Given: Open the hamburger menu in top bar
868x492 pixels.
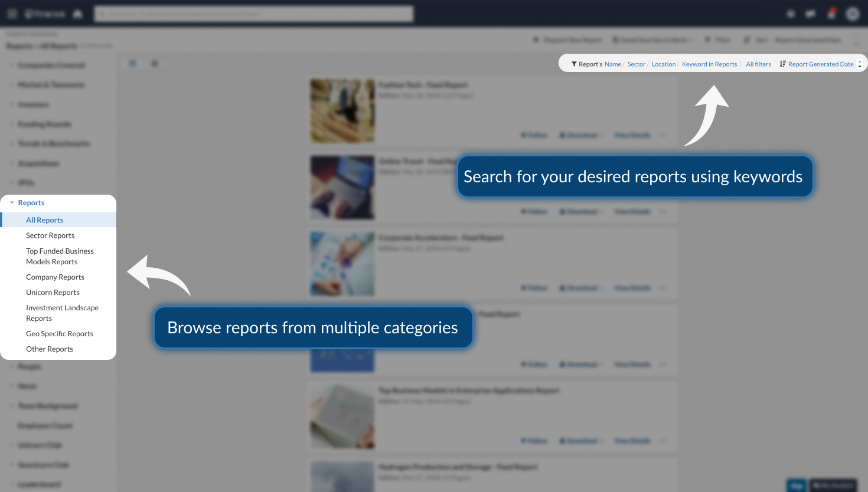Looking at the screenshot, I should (12, 14).
